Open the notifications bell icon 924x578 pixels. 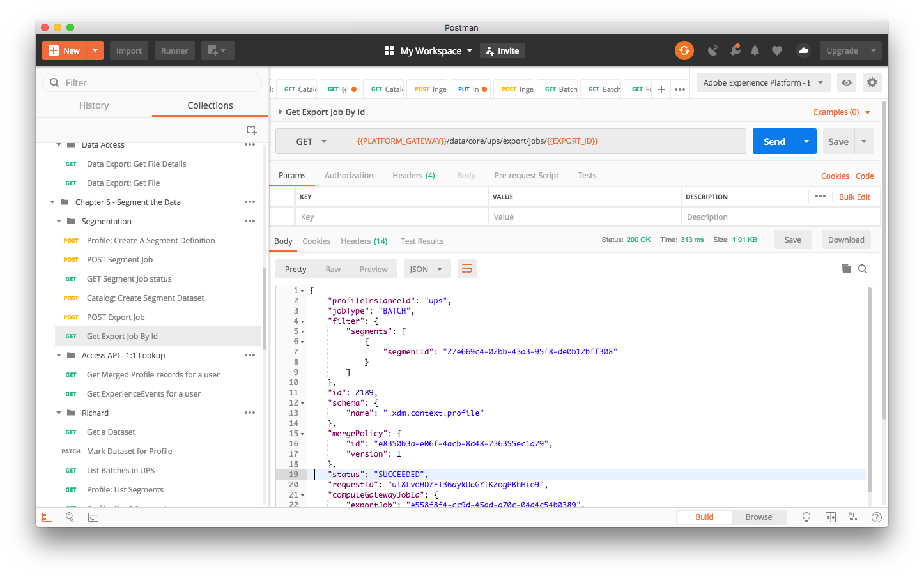755,50
